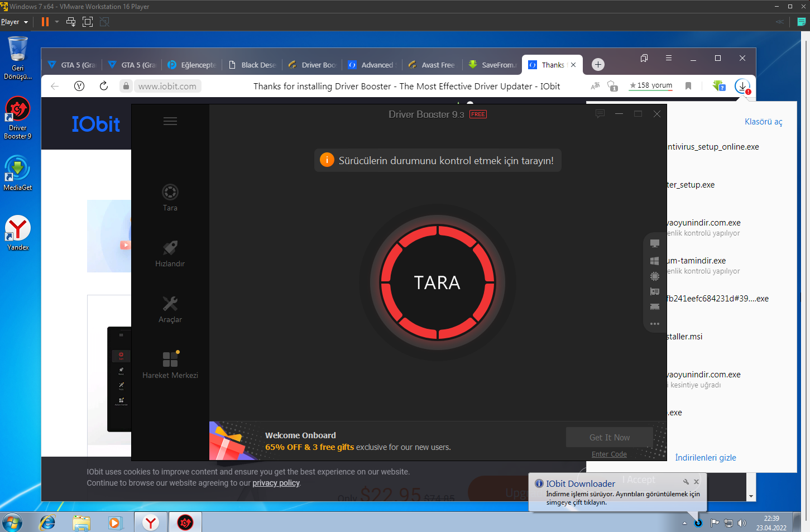Open the fb241eefc684231d#39 download entry
810x532 pixels.
(x=718, y=299)
